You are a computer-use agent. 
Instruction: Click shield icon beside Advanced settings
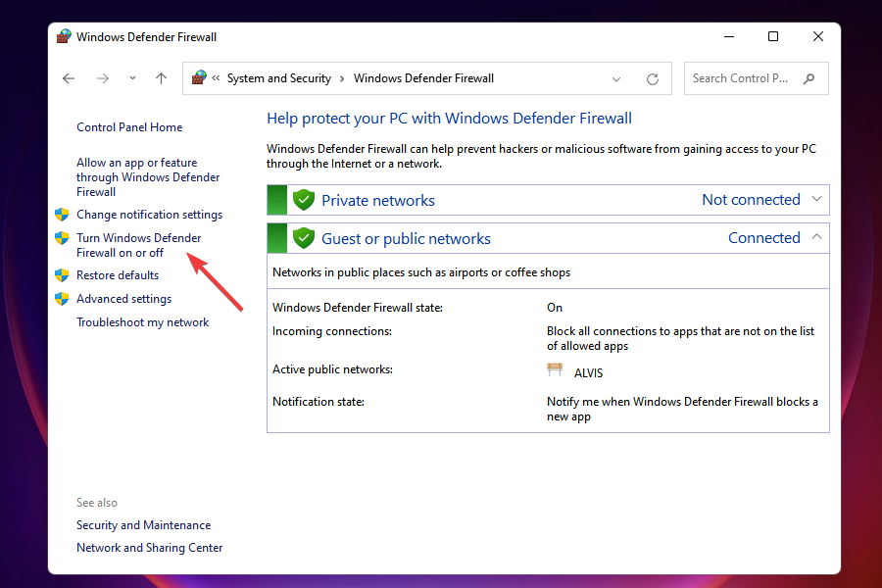(x=62, y=299)
